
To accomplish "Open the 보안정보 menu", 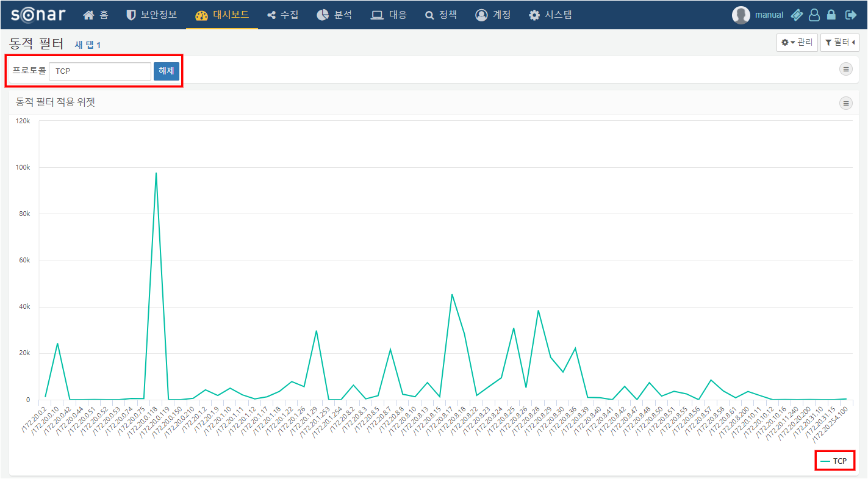I will [151, 15].
